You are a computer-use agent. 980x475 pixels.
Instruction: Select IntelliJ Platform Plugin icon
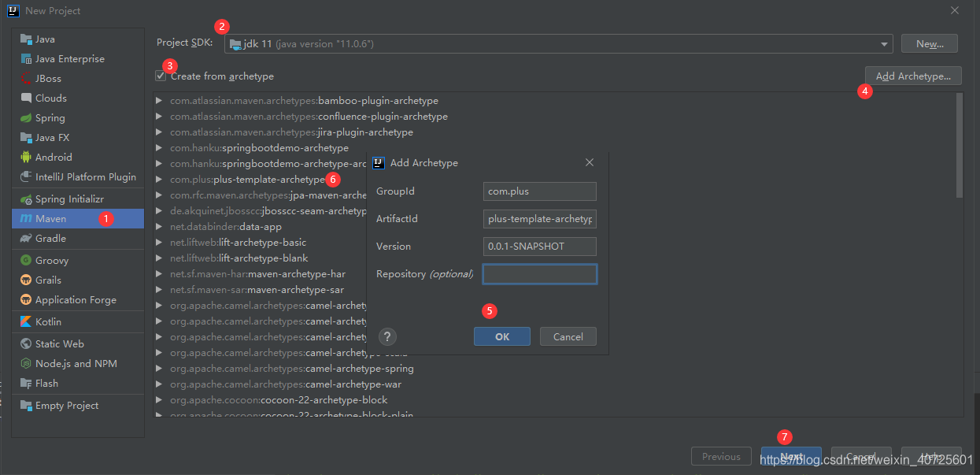(27, 177)
